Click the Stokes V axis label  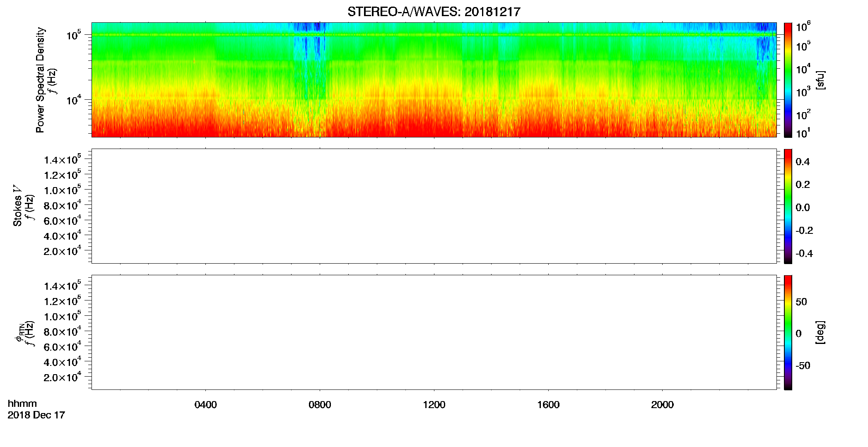coord(17,206)
